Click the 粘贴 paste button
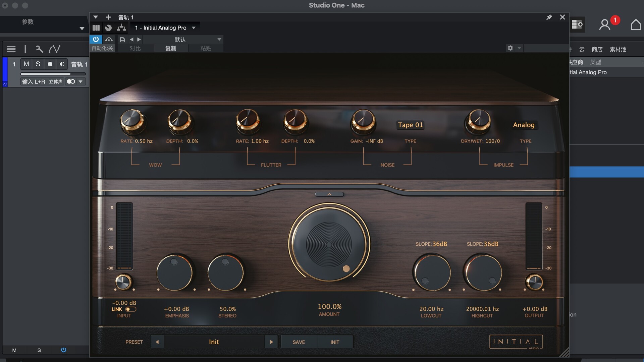Image resolution: width=644 pixels, height=362 pixels. (x=206, y=48)
